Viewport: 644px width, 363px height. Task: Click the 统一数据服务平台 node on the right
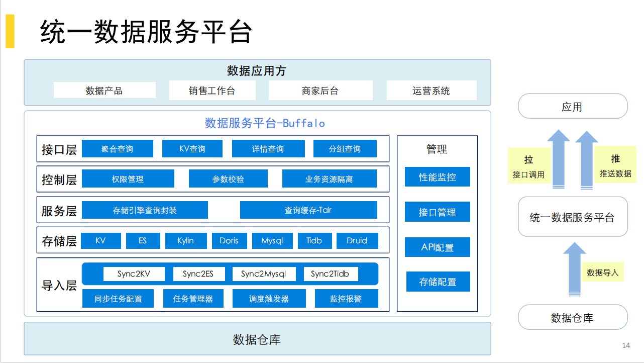[573, 216]
